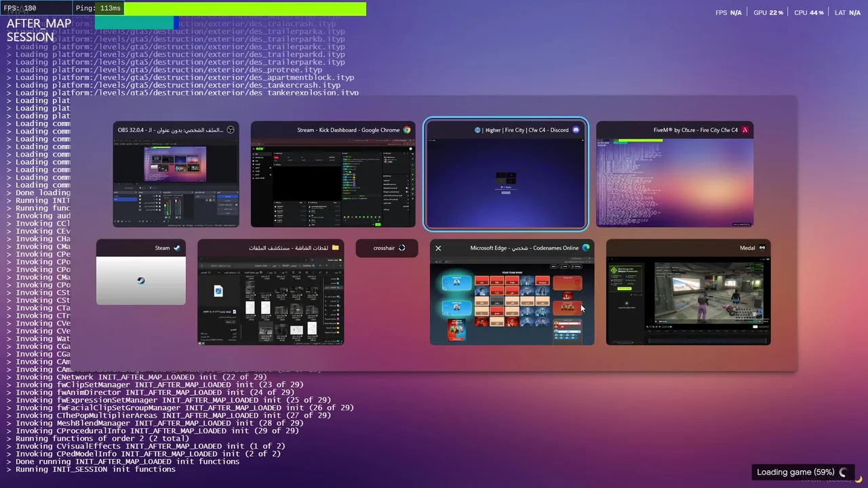Click the Google Chrome icon beside Kick Dashboard title

(x=407, y=130)
